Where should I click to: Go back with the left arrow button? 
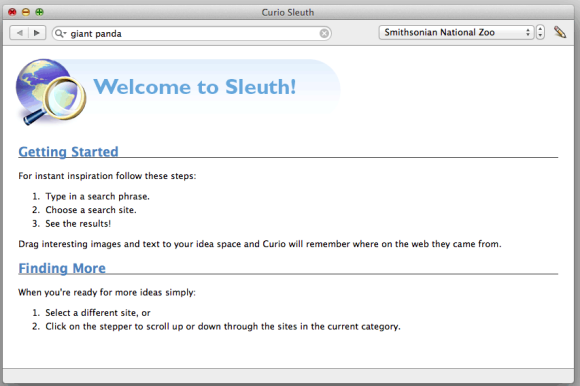click(x=19, y=33)
